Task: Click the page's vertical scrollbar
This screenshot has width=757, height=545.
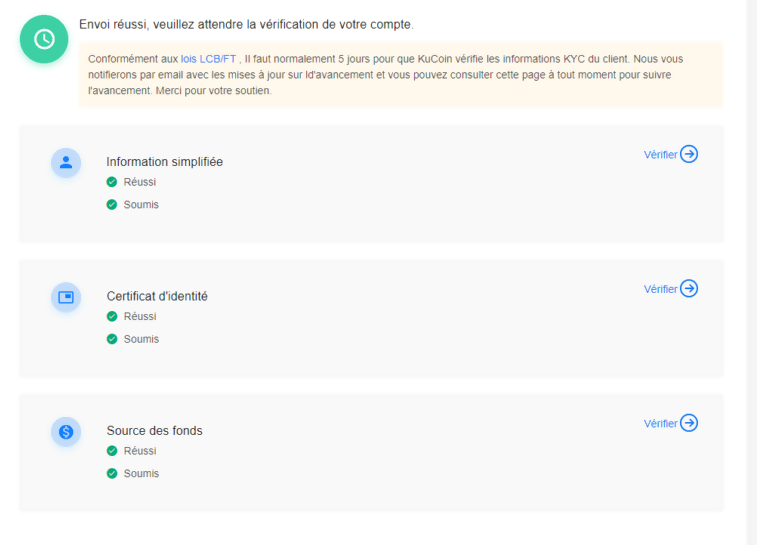Action: [752, 272]
